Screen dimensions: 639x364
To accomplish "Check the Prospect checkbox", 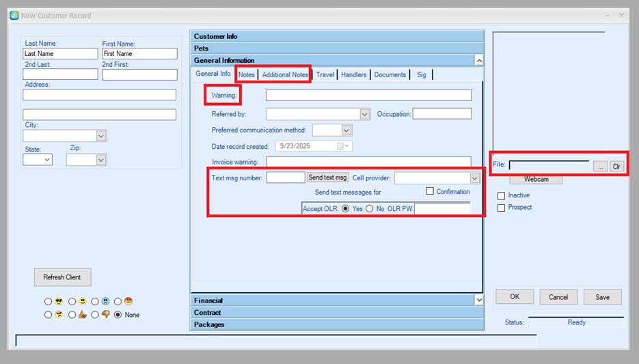I will (502, 208).
